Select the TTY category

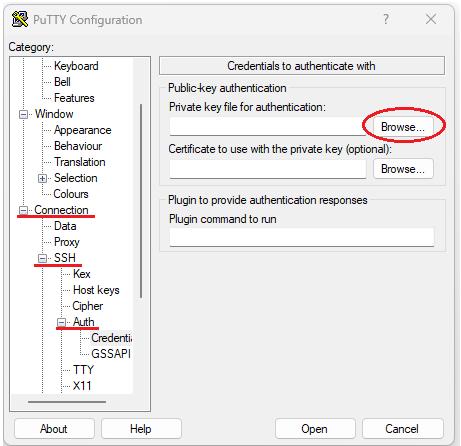[83, 370]
